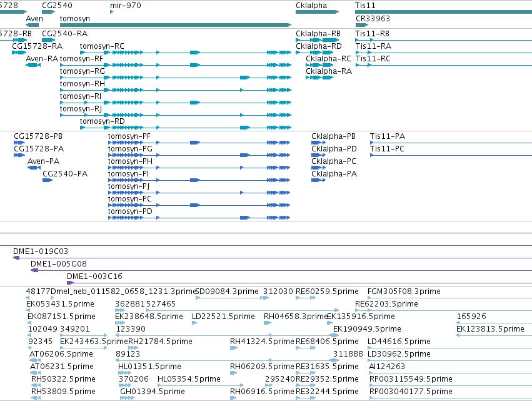The height and width of the screenshot is (401, 532).
Task: Select the CG2540-PA protein label
Action: coord(65,174)
